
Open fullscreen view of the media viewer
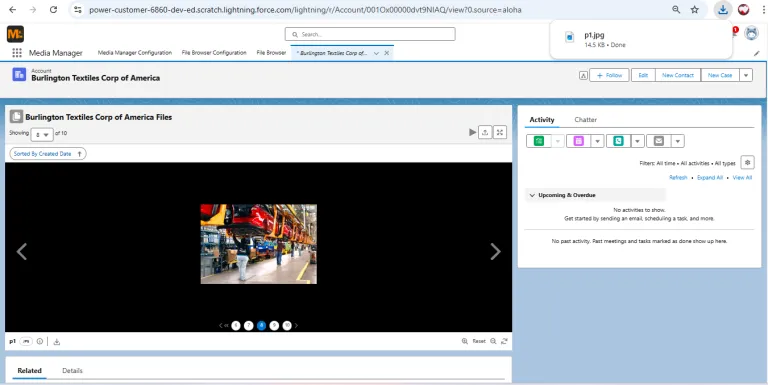click(x=500, y=132)
